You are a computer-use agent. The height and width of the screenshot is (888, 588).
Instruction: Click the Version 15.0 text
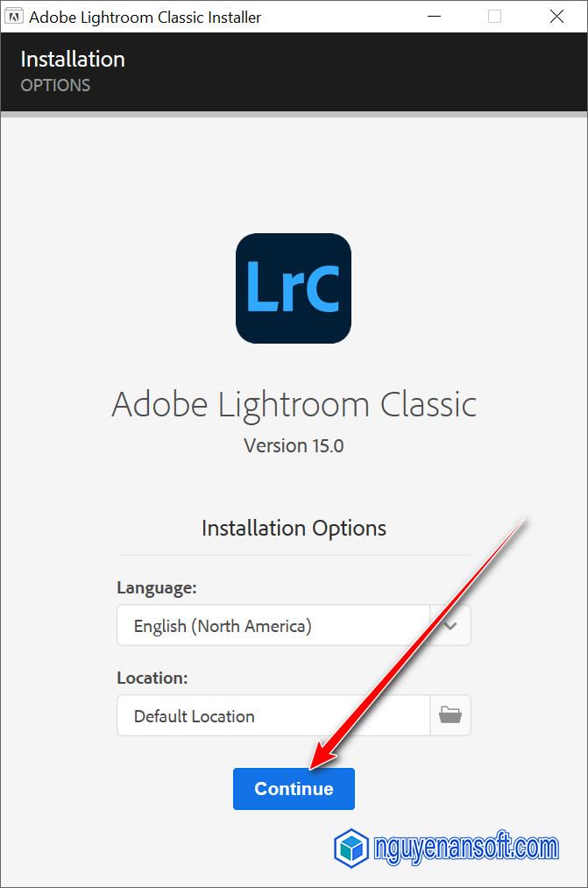[294, 445]
